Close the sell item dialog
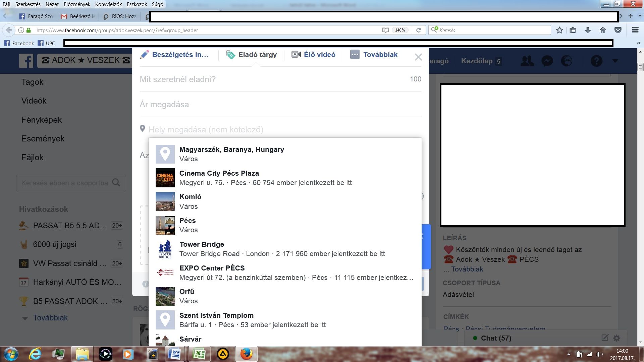Image resolution: width=644 pixels, height=362 pixels. coord(418,57)
